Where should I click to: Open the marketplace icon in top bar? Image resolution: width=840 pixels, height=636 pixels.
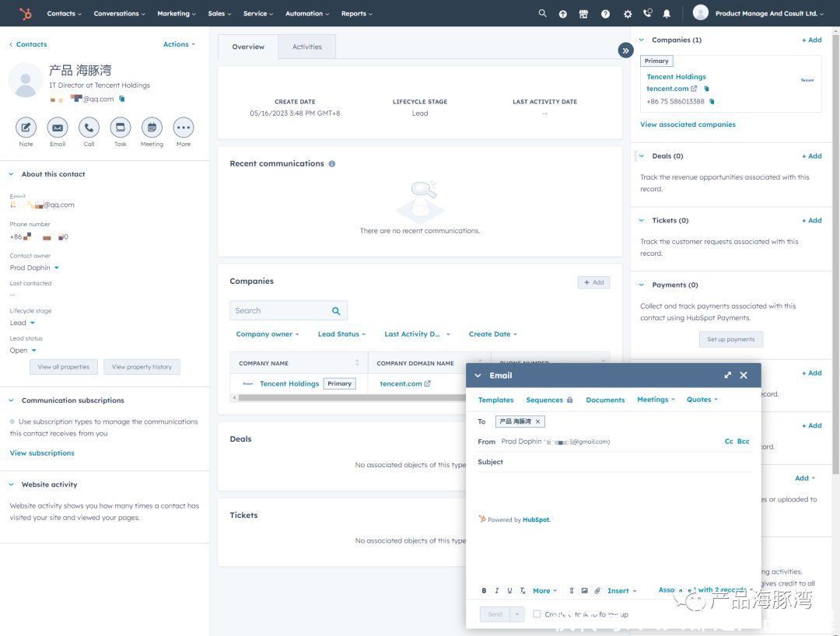[x=583, y=14]
